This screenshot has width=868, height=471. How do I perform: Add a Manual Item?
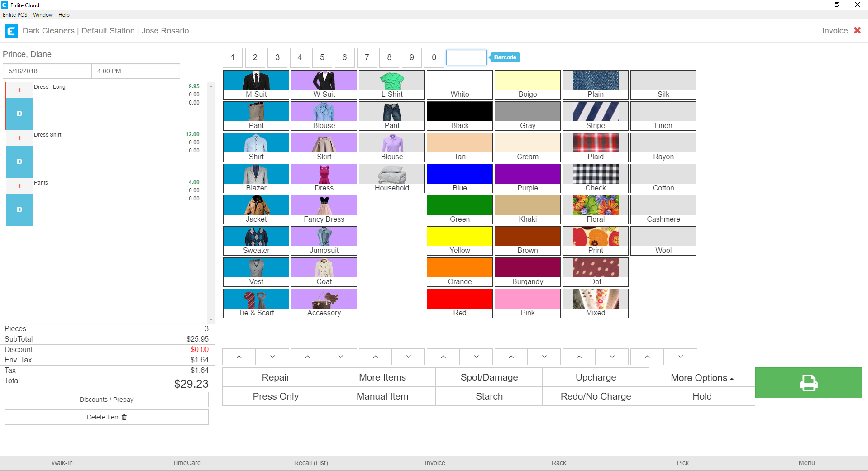pyautogui.click(x=382, y=396)
